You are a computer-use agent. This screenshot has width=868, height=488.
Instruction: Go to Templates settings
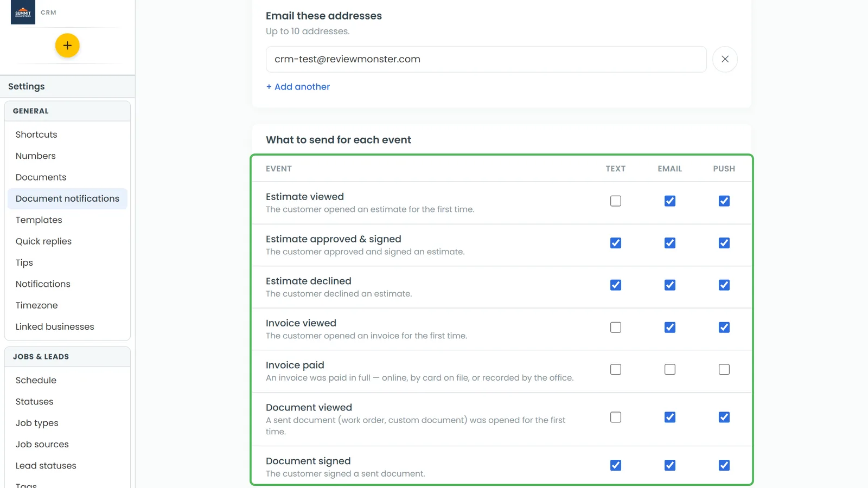[x=67, y=220]
